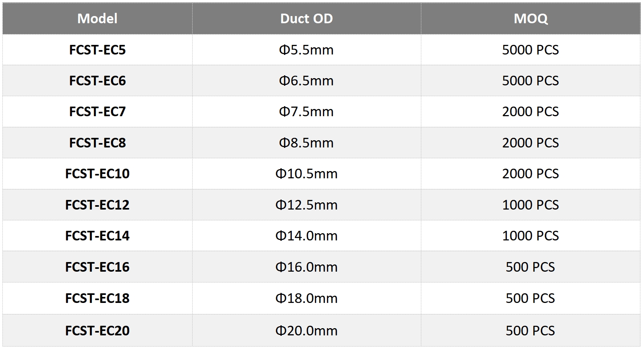Select the FCST-EC5 model cell
644x349 pixels.
tap(97, 50)
